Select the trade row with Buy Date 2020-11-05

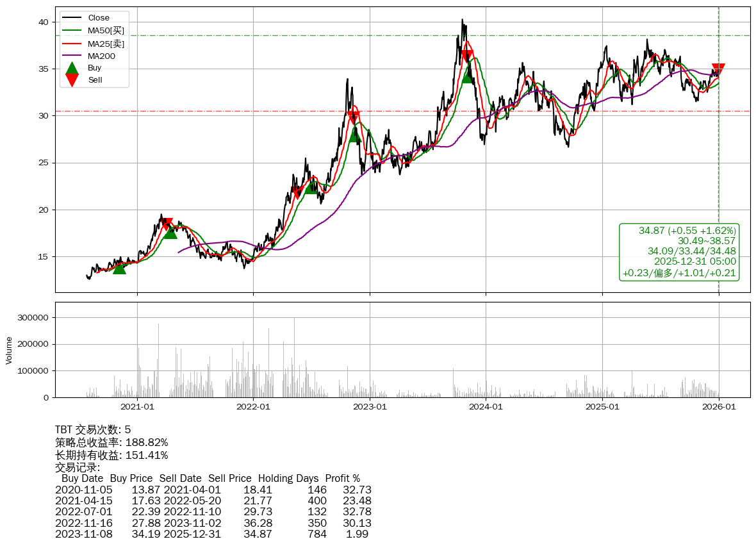click(213, 490)
